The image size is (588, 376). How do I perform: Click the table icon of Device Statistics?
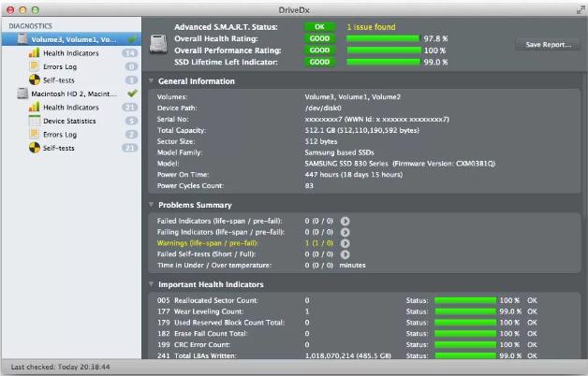[x=34, y=121]
